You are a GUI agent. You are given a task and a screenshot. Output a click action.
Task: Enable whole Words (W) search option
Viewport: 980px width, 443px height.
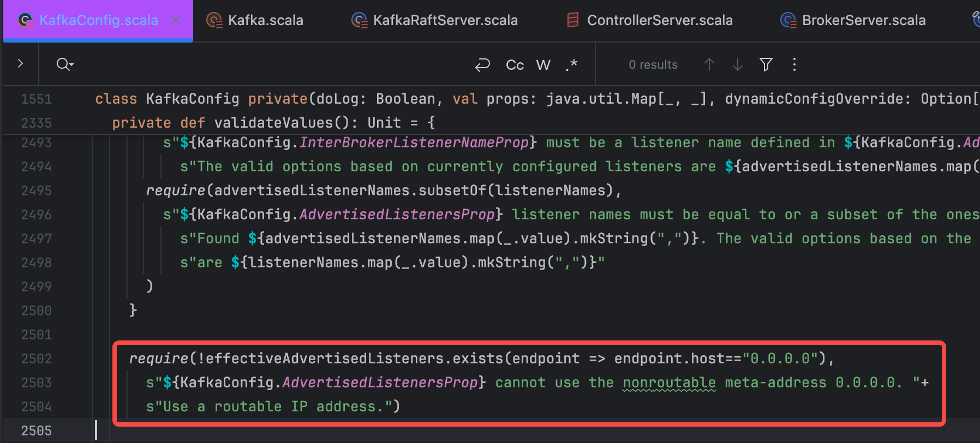coord(543,65)
